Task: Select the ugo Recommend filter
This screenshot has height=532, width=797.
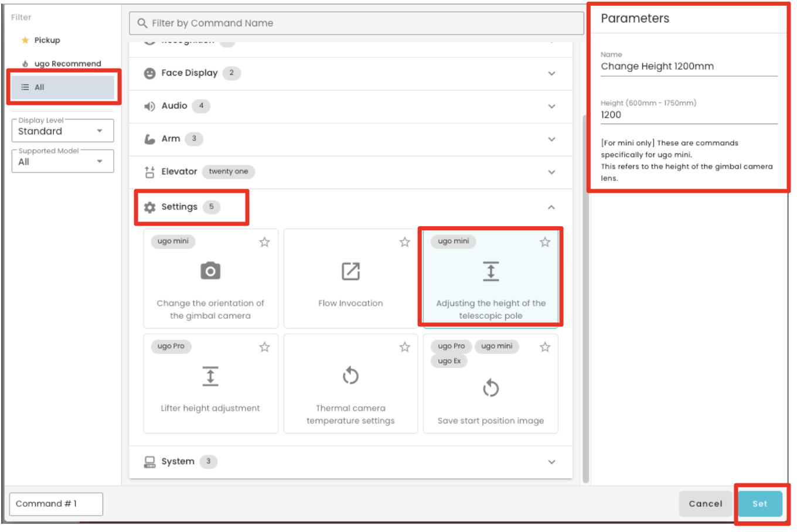Action: (x=62, y=64)
